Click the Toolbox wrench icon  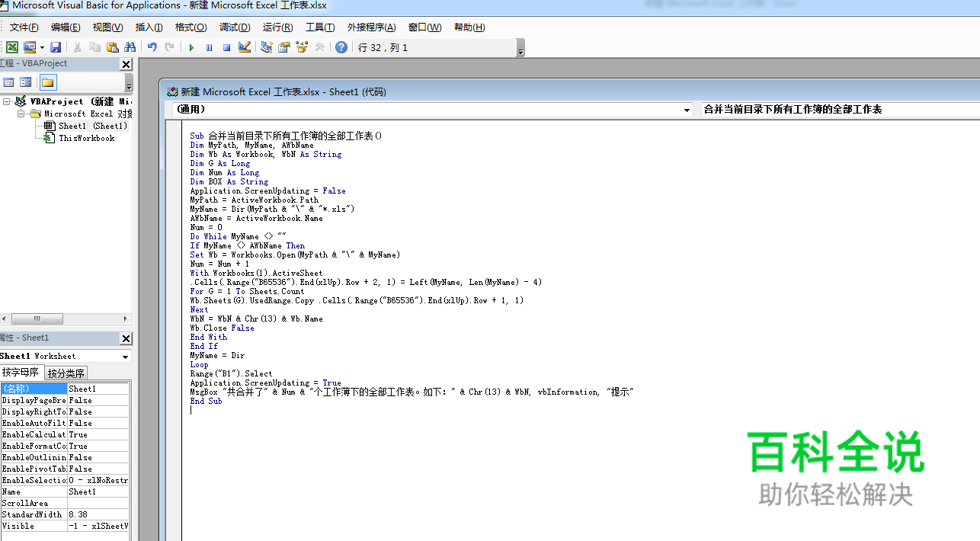pyautogui.click(x=320, y=47)
